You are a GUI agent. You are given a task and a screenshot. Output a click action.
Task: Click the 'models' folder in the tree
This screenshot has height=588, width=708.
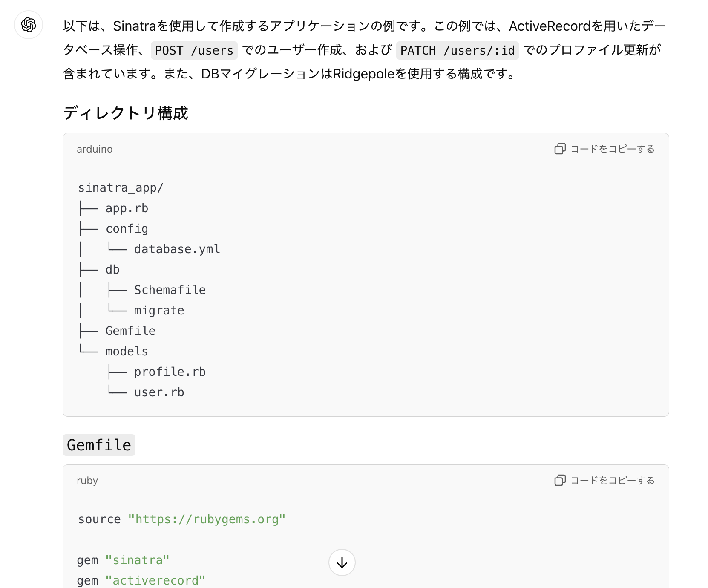click(127, 352)
